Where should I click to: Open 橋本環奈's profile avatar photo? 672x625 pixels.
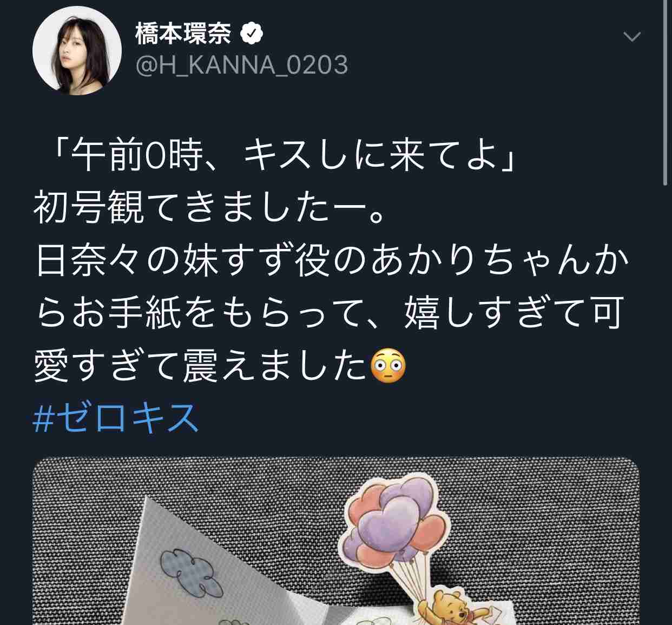click(77, 51)
